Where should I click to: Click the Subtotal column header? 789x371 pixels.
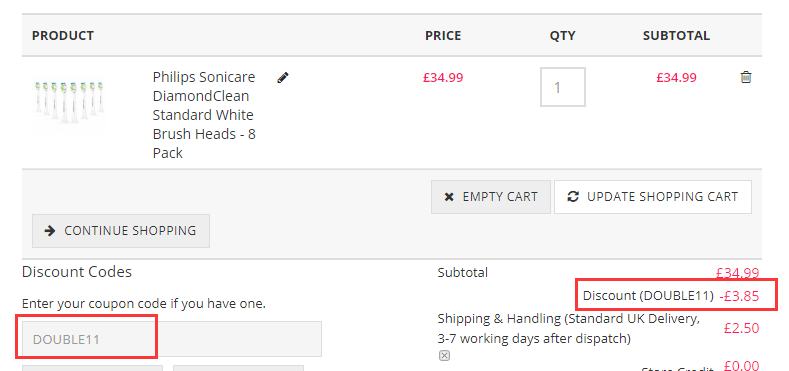point(676,36)
